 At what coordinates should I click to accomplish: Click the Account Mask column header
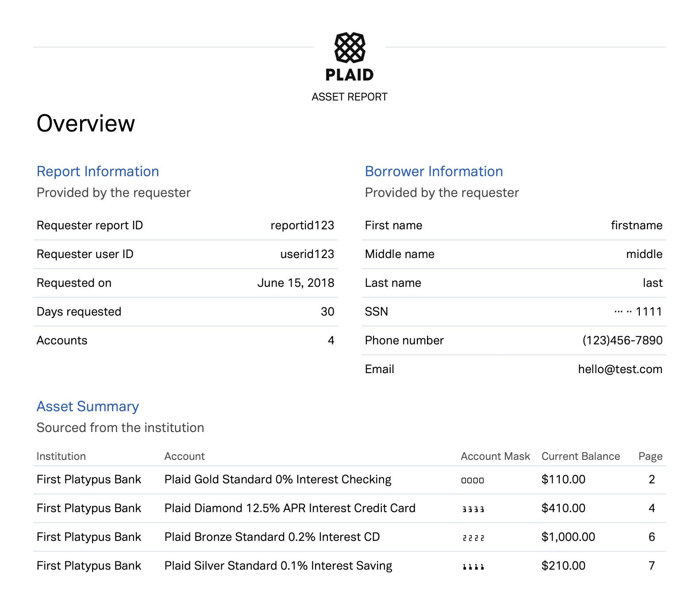pos(495,456)
